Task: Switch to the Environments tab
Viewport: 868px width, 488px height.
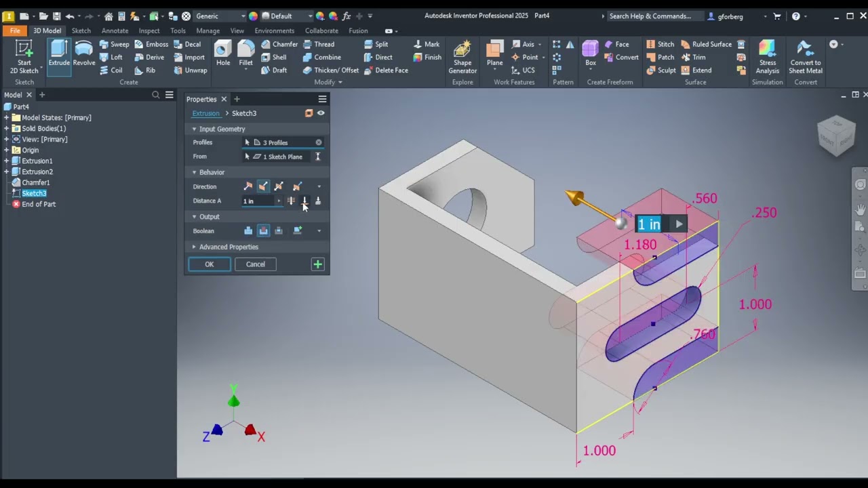Action: [275, 30]
